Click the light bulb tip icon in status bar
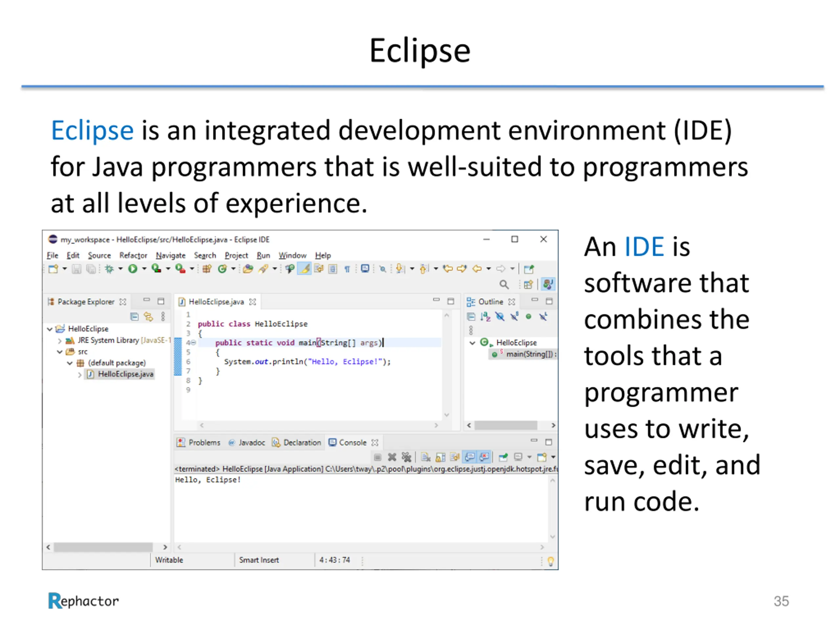Viewport: 840px width, 630px height. pos(550,561)
